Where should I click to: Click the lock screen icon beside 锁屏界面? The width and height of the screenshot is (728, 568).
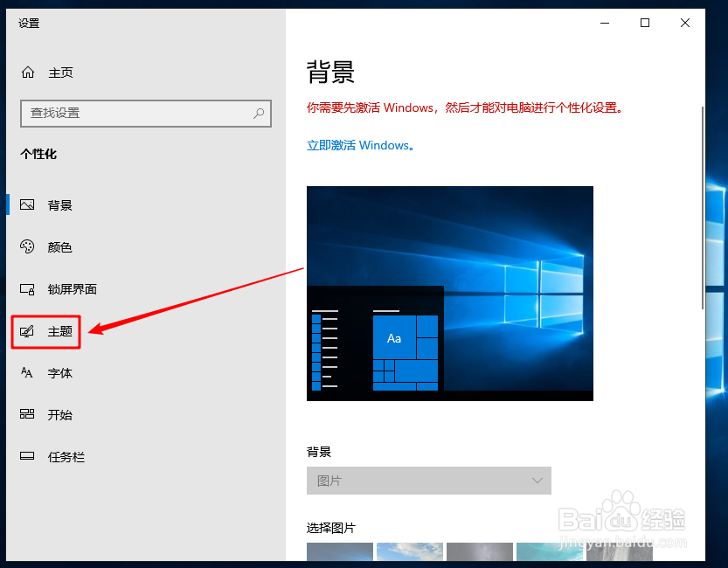27,289
